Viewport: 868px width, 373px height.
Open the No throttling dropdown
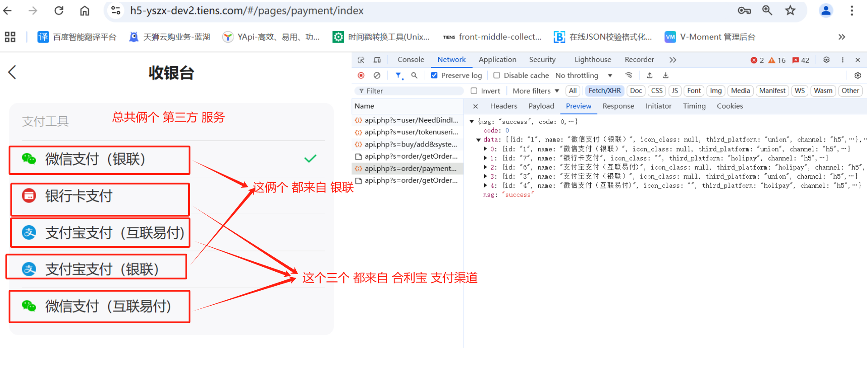[583, 76]
